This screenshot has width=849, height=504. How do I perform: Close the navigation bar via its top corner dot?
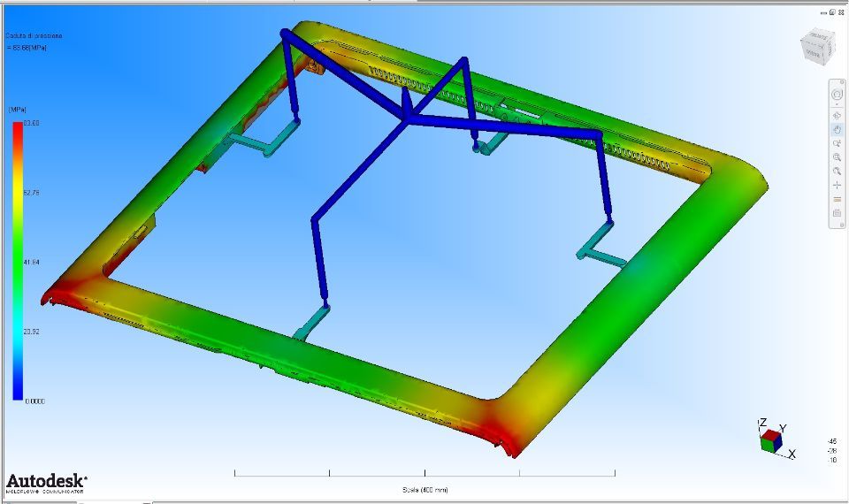pos(841,83)
